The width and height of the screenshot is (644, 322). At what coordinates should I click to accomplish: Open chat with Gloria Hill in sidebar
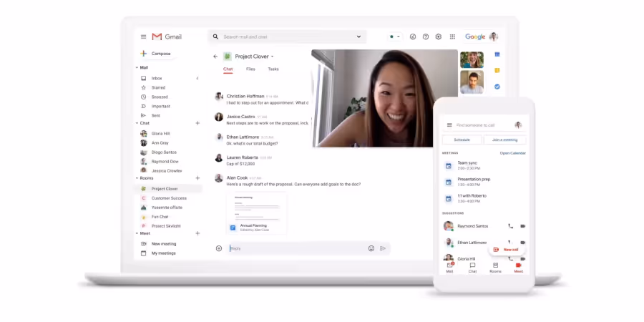coord(160,134)
